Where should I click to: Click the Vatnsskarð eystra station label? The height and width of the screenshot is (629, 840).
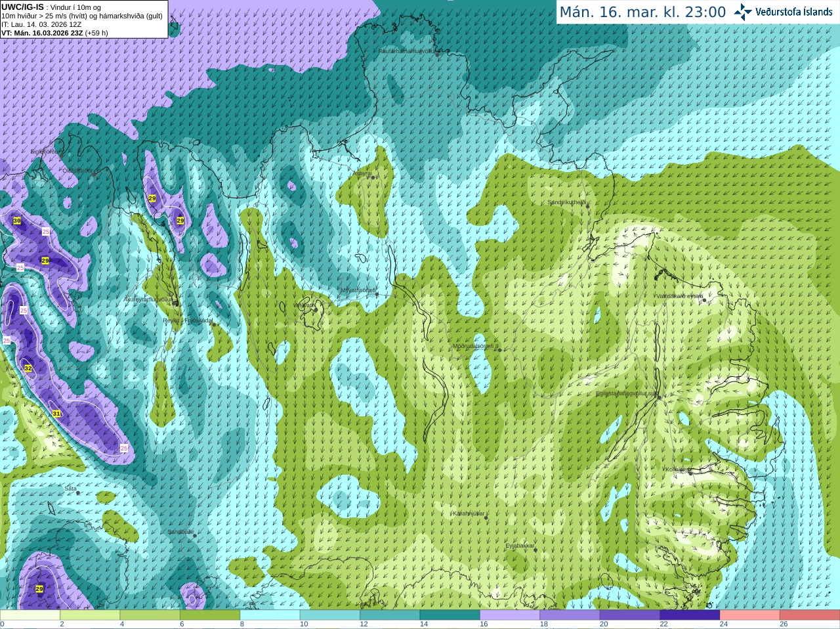(x=679, y=296)
